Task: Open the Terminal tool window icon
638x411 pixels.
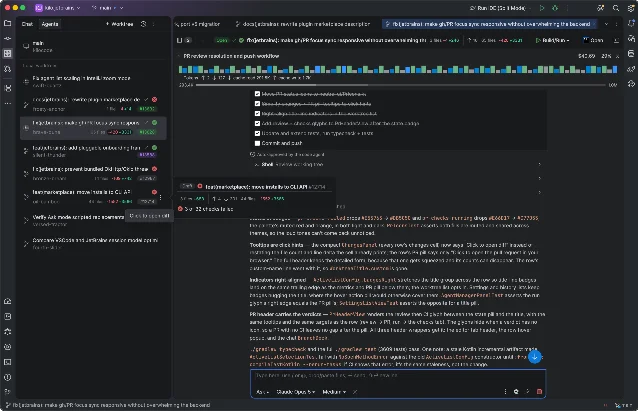Action: click(7, 362)
